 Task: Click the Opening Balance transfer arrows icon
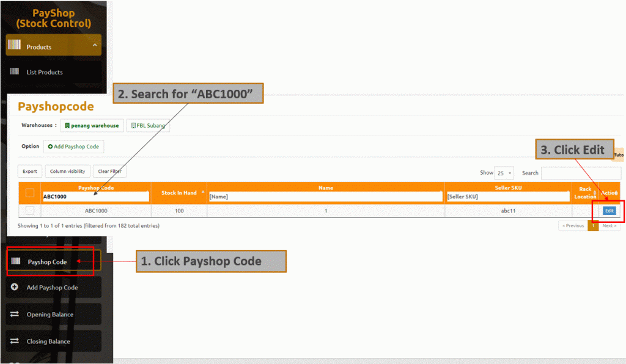click(x=15, y=314)
